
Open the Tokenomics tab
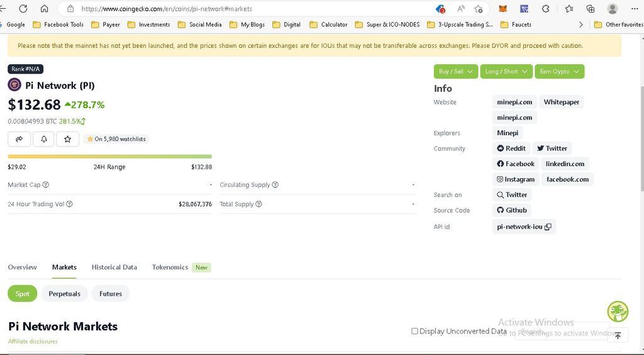170,268
